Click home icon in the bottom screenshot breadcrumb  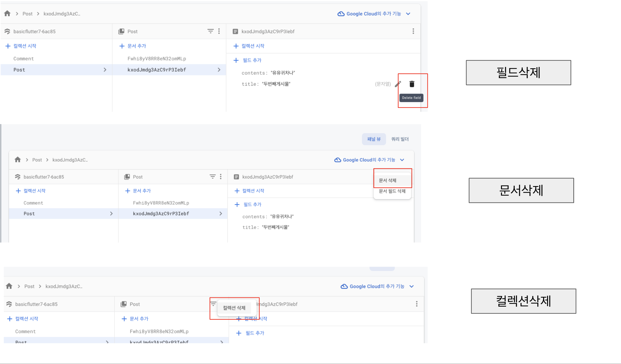[x=9, y=286]
